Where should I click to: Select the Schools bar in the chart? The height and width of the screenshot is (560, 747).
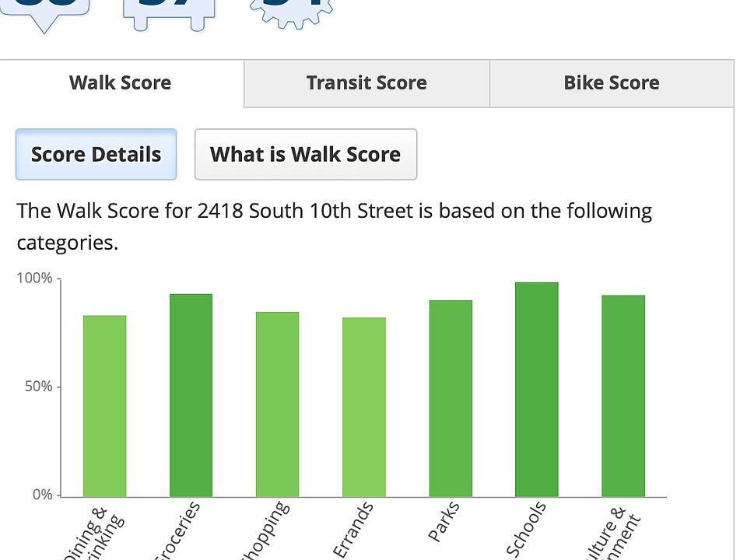tap(537, 390)
